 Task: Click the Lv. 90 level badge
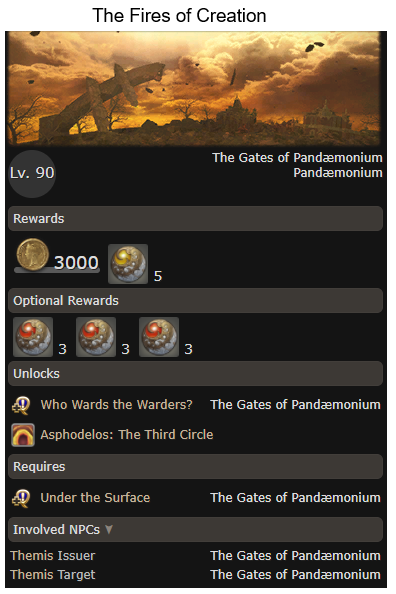point(32,174)
